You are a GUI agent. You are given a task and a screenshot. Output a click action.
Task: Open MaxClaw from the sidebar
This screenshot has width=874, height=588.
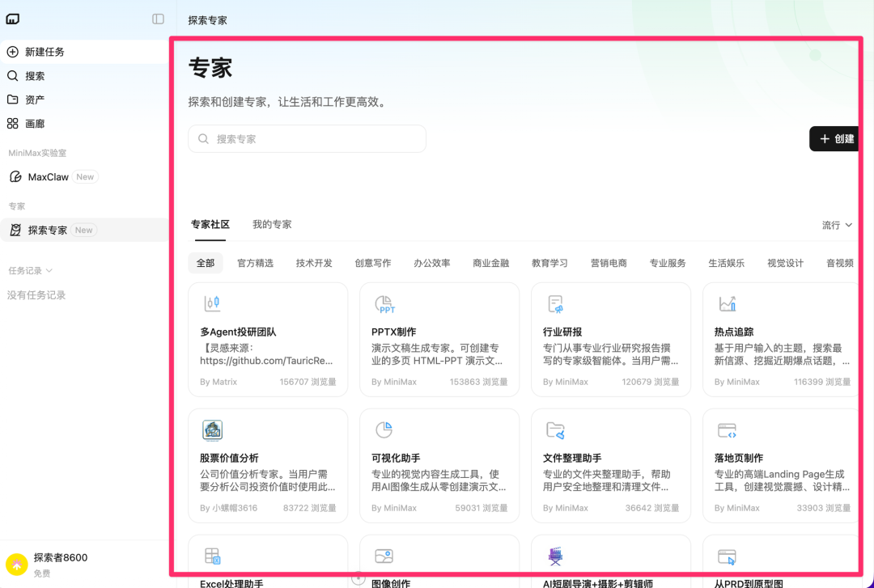[x=49, y=176]
